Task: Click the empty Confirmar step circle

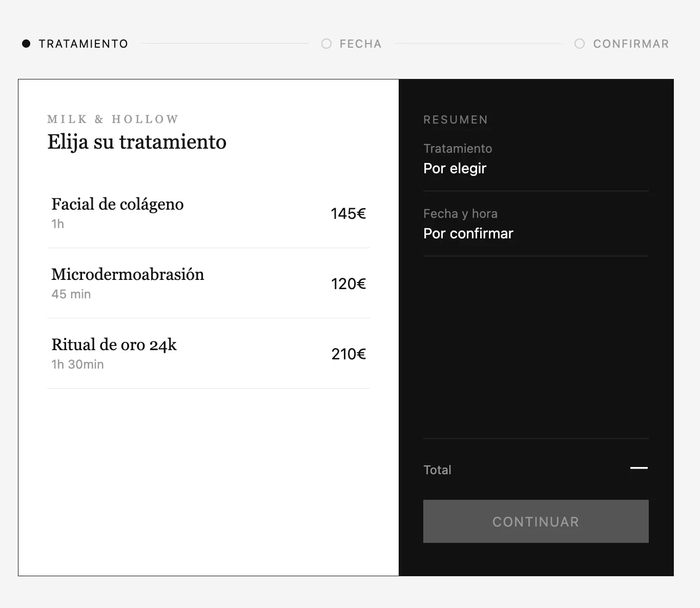Action: (x=580, y=44)
